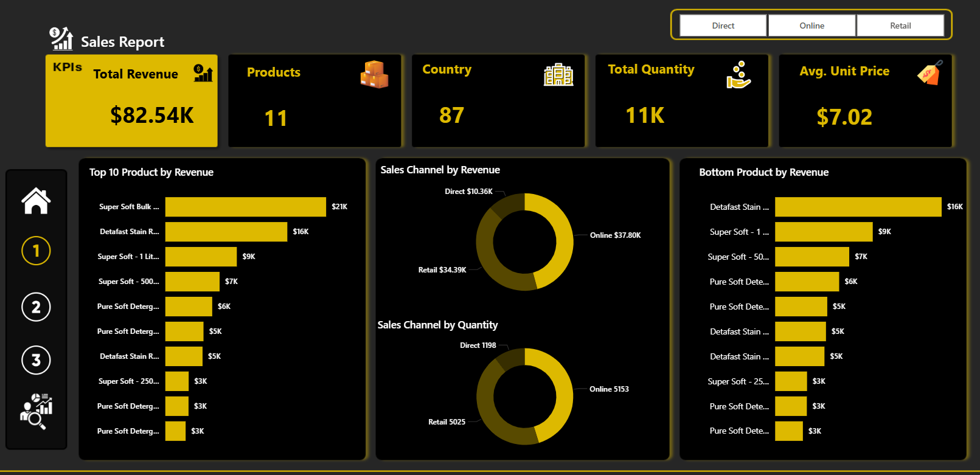Select the Bottom Product $6K Pure Soft bar
This screenshot has height=475, width=980.
click(807, 282)
